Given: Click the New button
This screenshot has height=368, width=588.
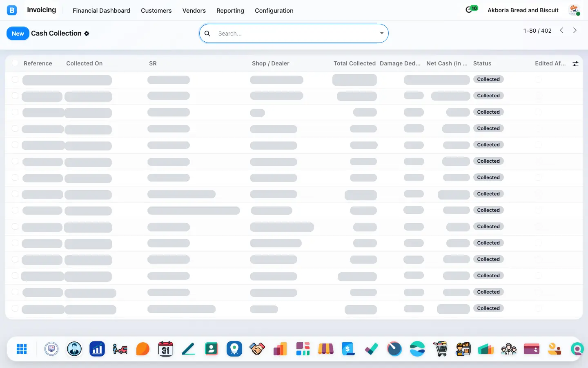Looking at the screenshot, I should pos(18,34).
